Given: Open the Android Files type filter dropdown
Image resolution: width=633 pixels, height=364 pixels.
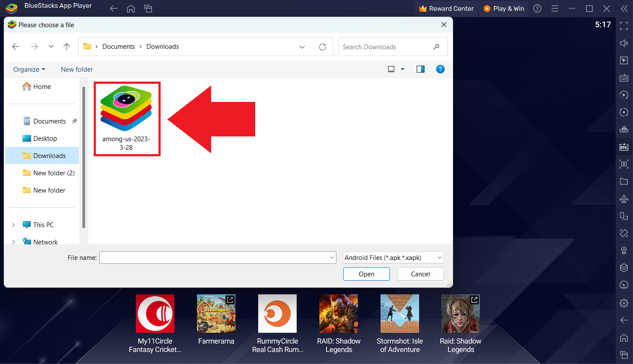Looking at the screenshot, I should [393, 258].
